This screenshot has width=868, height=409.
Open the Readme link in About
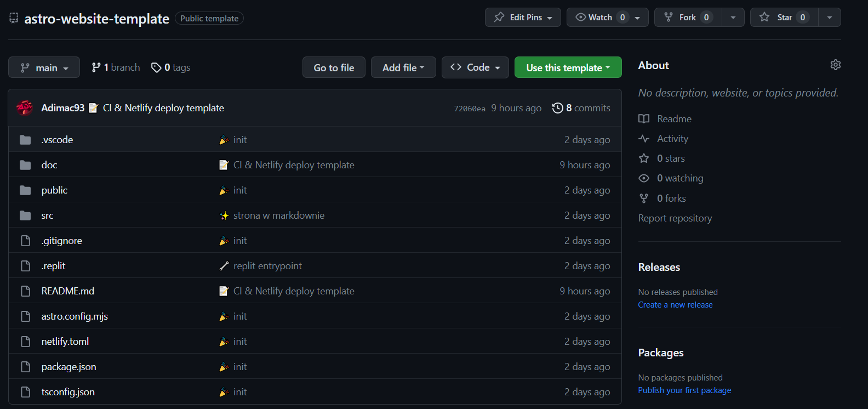[665, 119]
